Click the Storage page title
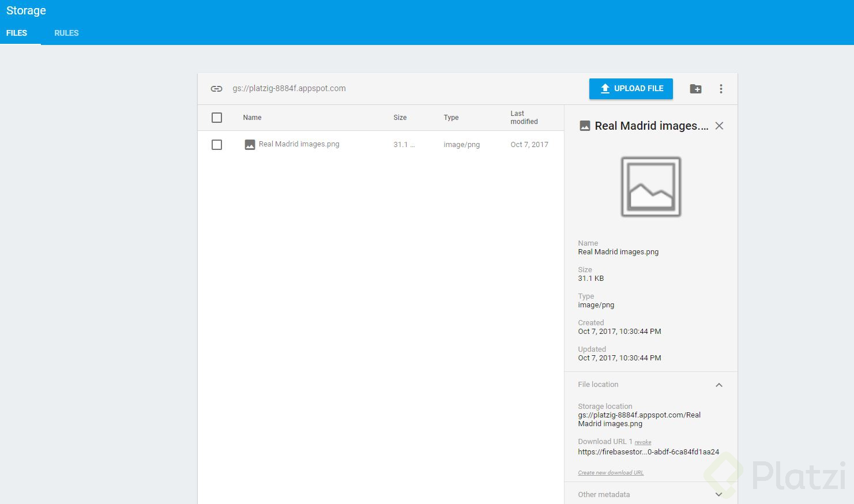 [x=26, y=10]
